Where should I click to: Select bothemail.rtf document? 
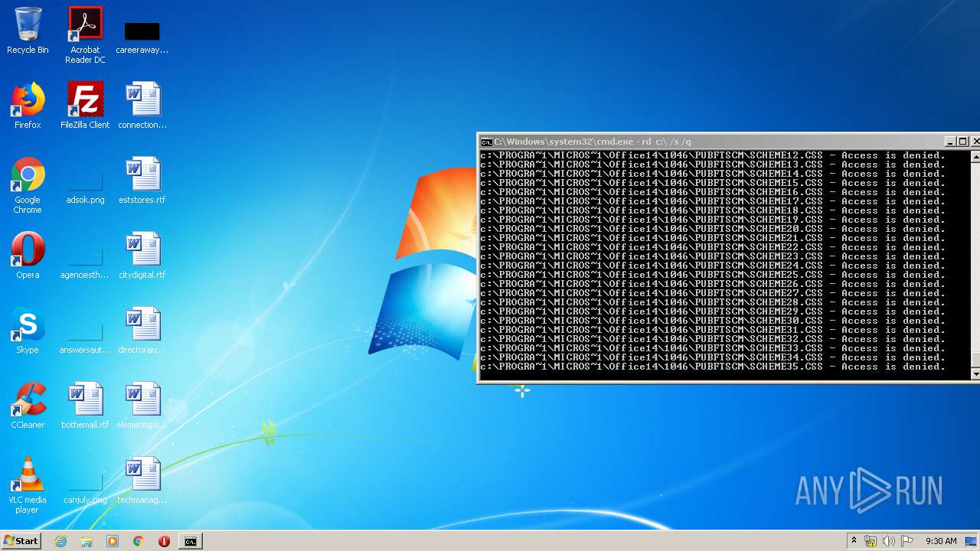tap(85, 406)
